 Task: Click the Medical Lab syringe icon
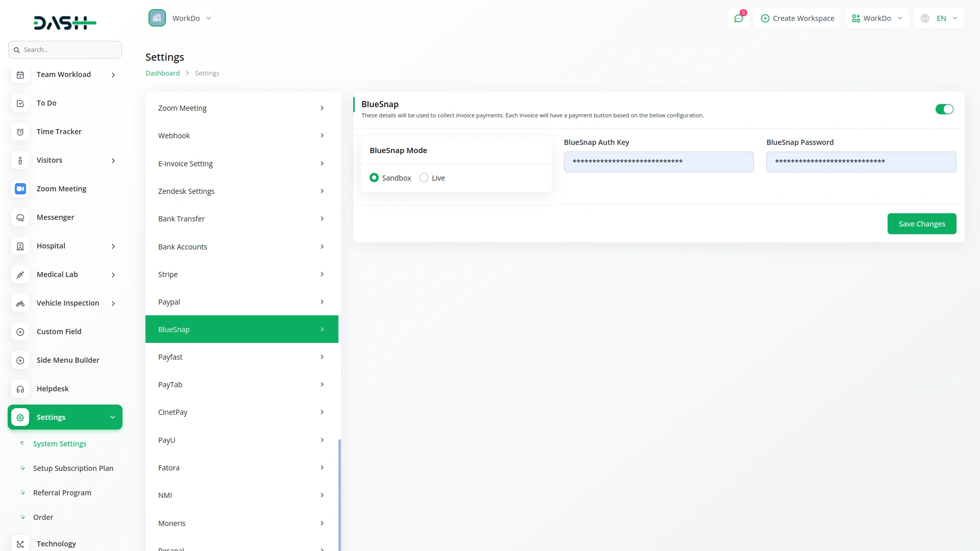click(x=20, y=274)
